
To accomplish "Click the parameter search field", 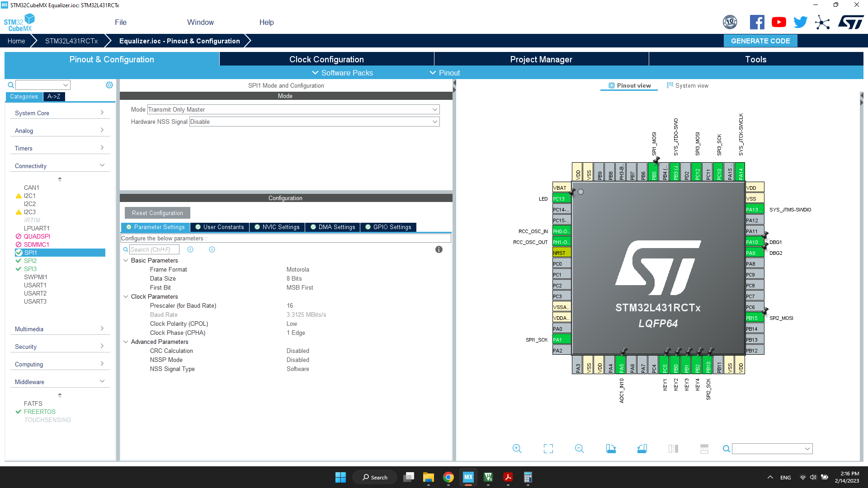I will pos(154,249).
